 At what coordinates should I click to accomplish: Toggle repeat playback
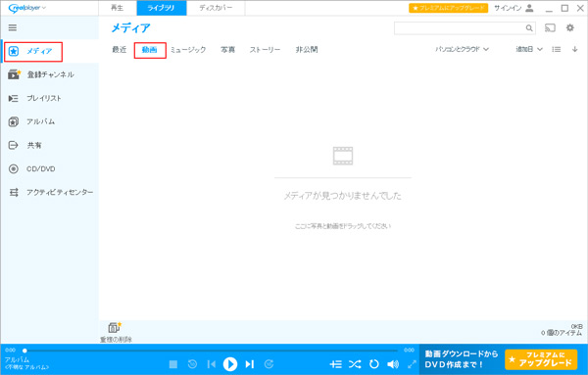pyautogui.click(x=374, y=364)
